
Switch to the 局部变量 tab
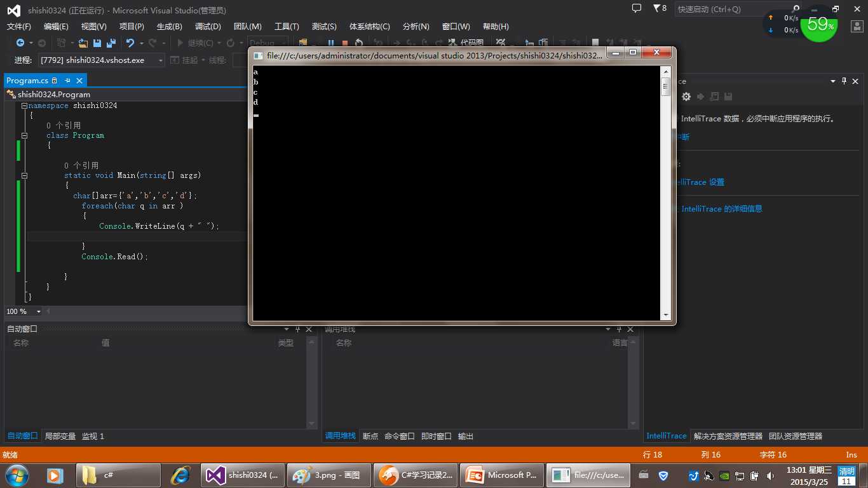60,436
